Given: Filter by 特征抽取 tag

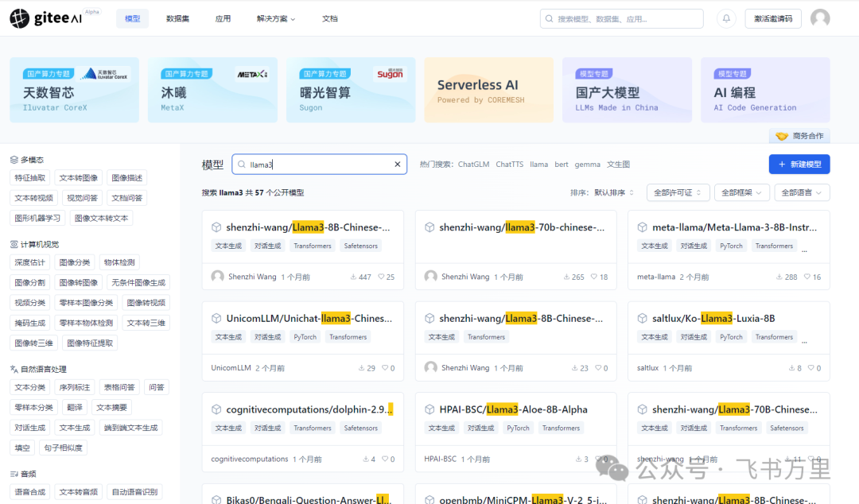Looking at the screenshot, I should point(30,178).
